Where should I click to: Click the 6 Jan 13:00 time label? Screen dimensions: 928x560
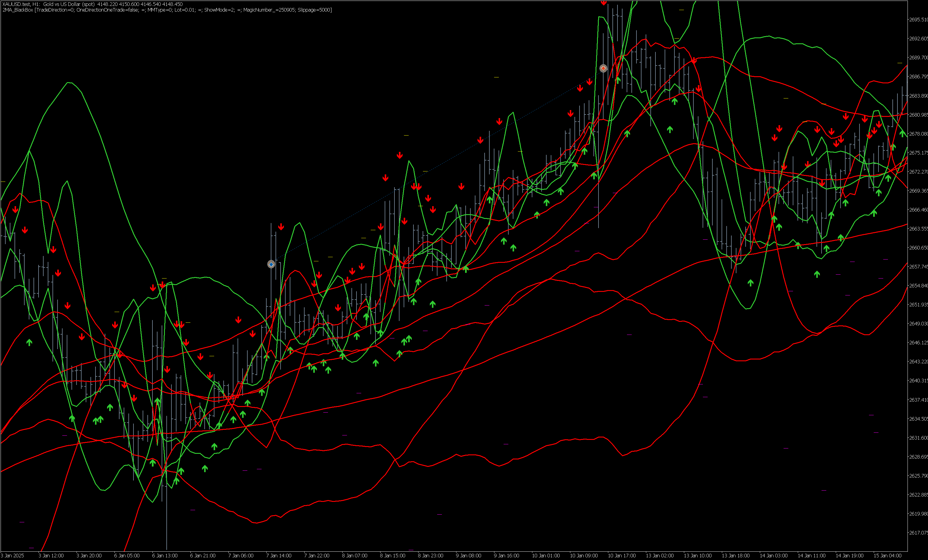[x=165, y=556]
